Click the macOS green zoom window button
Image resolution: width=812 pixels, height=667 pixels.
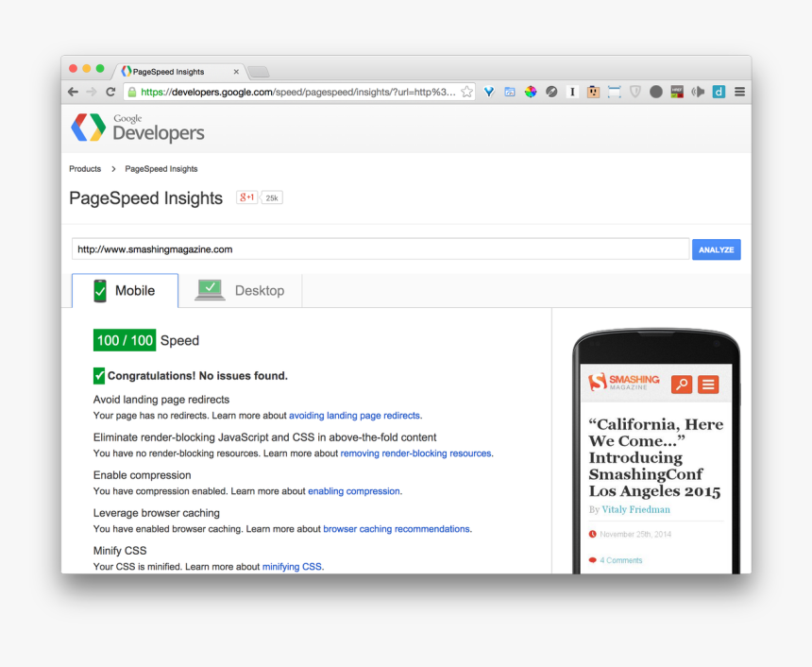click(100, 68)
